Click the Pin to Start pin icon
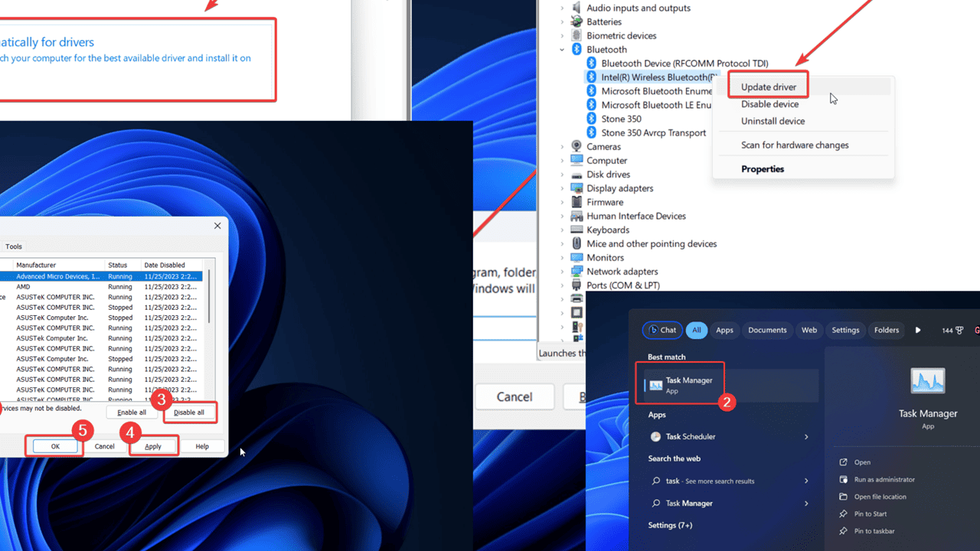The image size is (980, 551). [843, 514]
